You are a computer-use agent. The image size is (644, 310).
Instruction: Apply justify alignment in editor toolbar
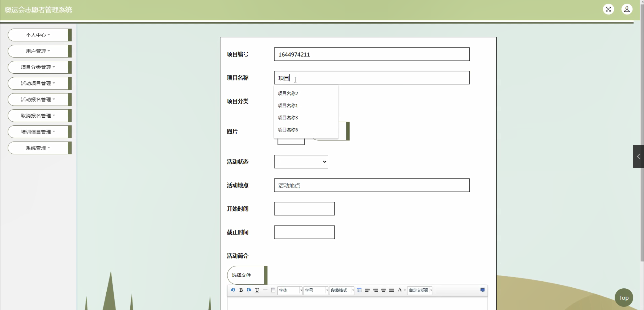coord(392,290)
